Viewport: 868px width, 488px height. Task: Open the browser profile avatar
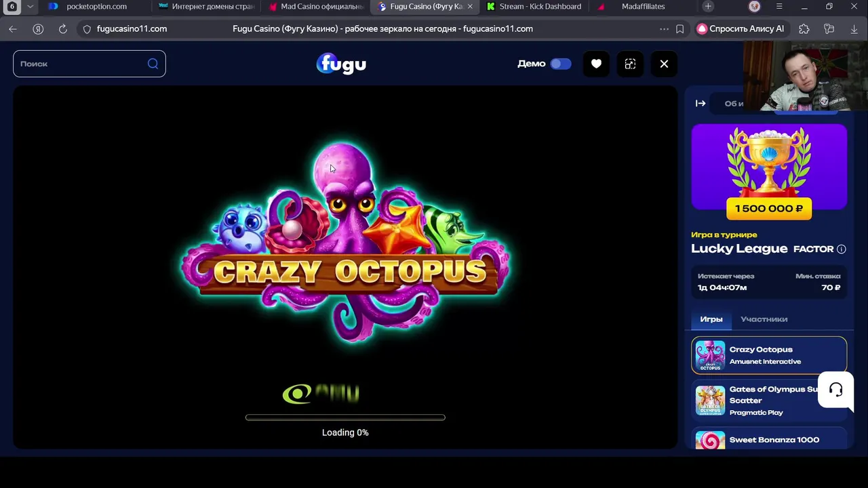[755, 7]
